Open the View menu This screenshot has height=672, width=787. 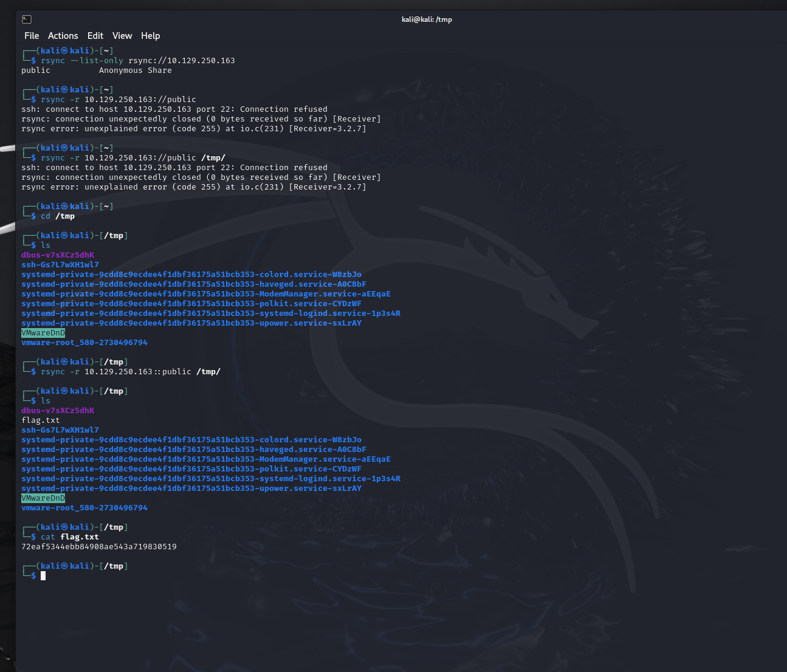pyautogui.click(x=122, y=36)
